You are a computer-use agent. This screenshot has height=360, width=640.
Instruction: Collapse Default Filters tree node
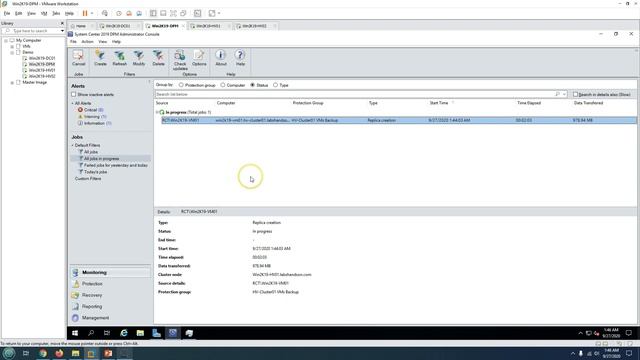(x=73, y=145)
